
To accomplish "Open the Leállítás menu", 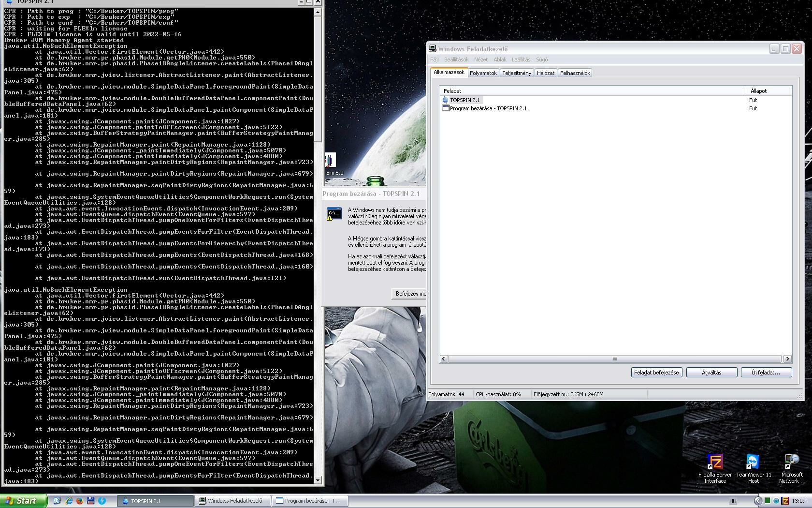I will [x=521, y=60].
